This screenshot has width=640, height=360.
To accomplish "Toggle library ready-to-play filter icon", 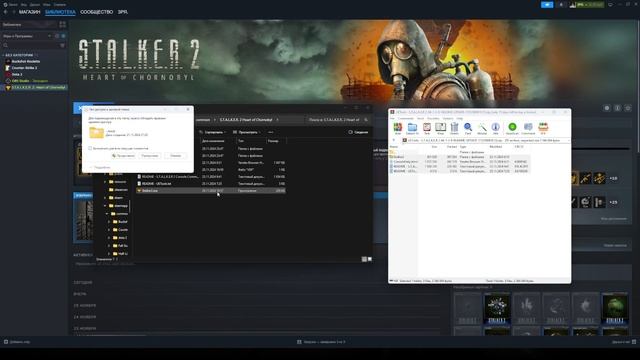I will 63,36.
